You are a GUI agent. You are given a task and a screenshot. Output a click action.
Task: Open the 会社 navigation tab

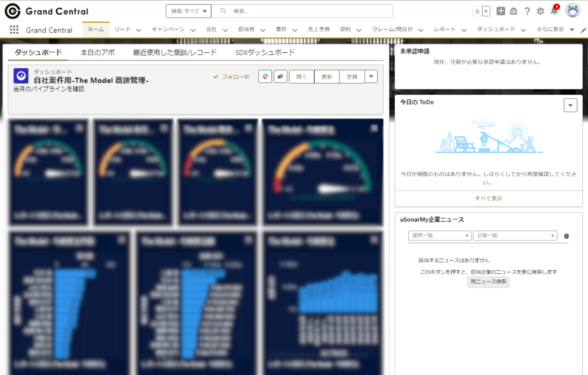pyautogui.click(x=211, y=29)
